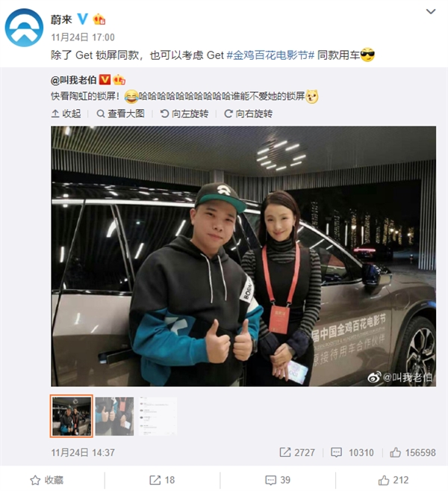The width and height of the screenshot is (448, 491).
Task: Collapse the image with 收起
Action: pos(66,114)
